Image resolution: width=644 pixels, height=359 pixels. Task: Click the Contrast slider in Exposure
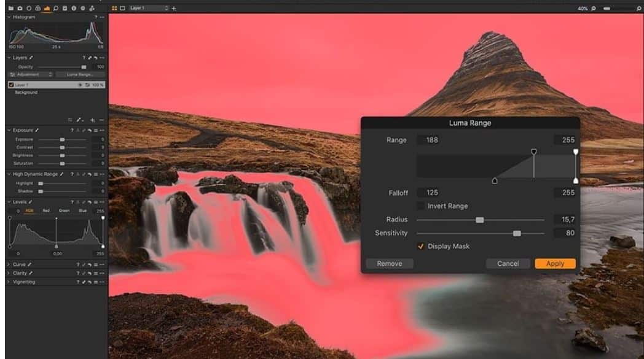pyautogui.click(x=62, y=147)
